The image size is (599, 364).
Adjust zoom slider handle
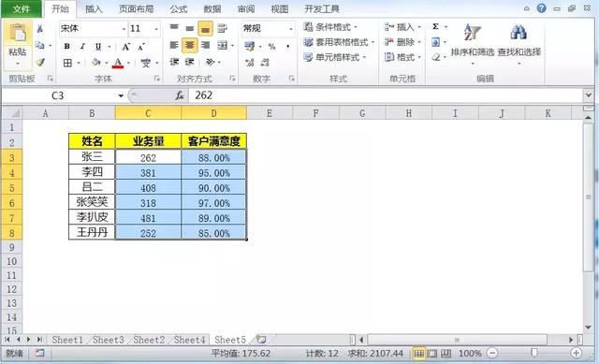pyautogui.click(x=534, y=354)
